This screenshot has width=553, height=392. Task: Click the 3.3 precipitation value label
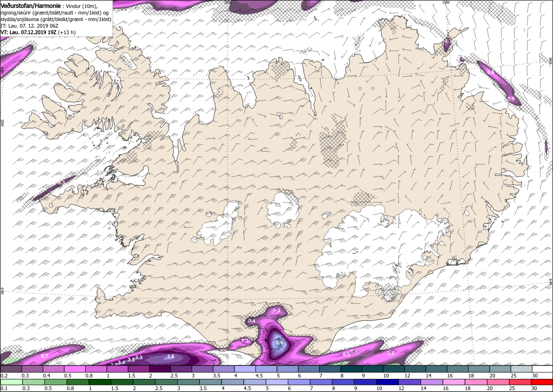pos(139,357)
